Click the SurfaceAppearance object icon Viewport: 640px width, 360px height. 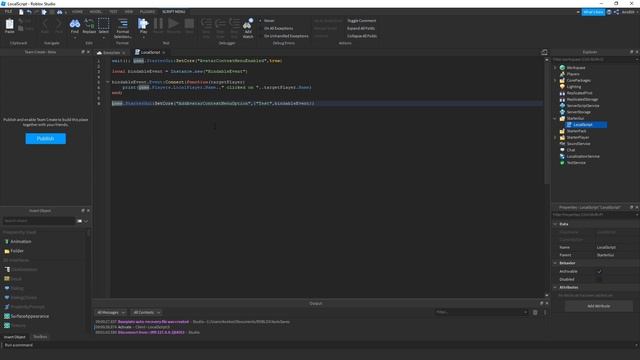tap(7, 316)
